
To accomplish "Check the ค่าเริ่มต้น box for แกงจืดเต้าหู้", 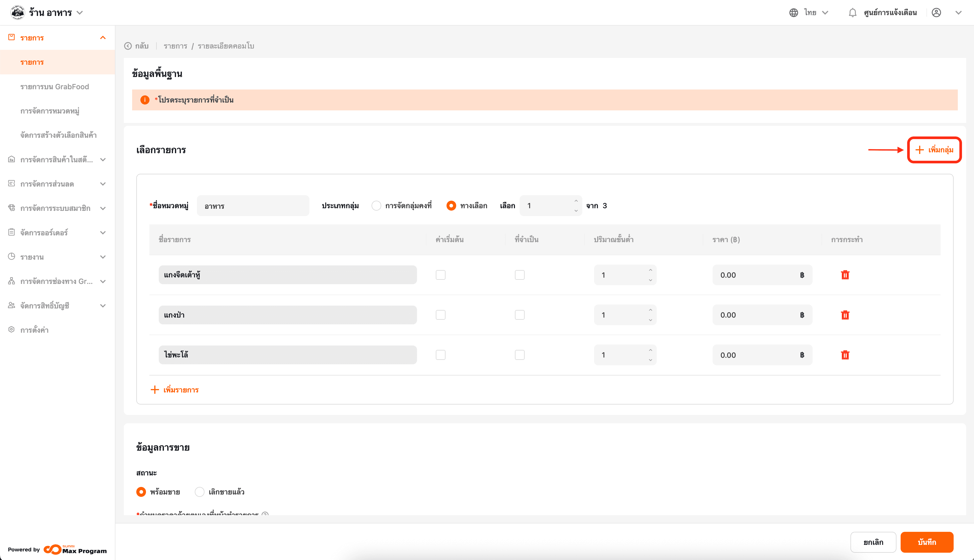I will (440, 275).
